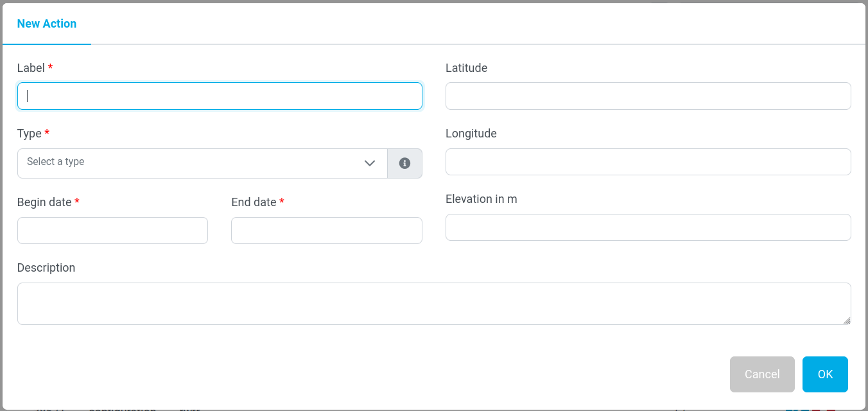The height and width of the screenshot is (411, 868).
Task: Click the 'End date' field label text
Action: (x=254, y=202)
